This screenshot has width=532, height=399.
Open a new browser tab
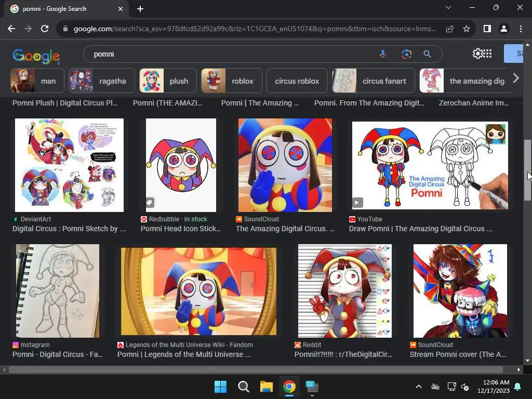pos(140,9)
